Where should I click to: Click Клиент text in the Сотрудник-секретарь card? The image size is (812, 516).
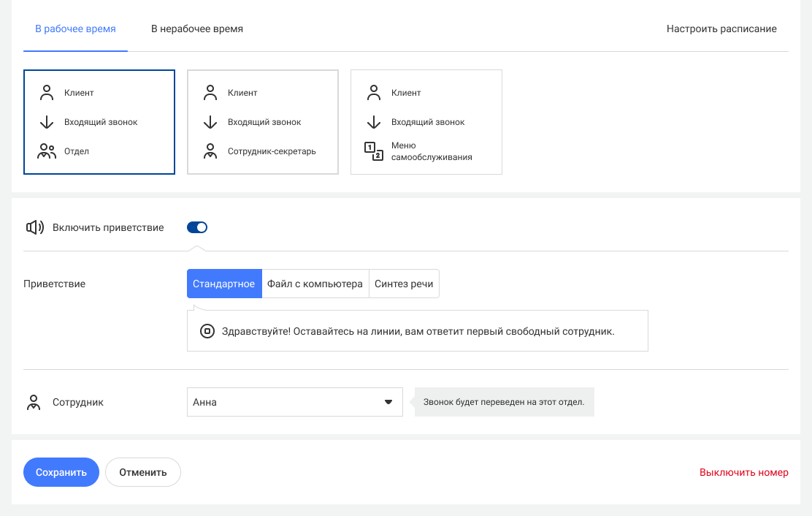click(242, 93)
